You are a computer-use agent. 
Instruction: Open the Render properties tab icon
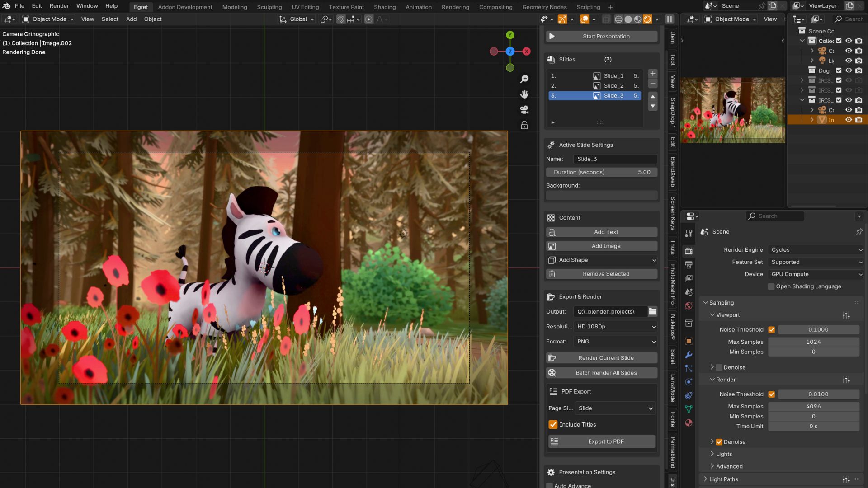click(x=689, y=251)
